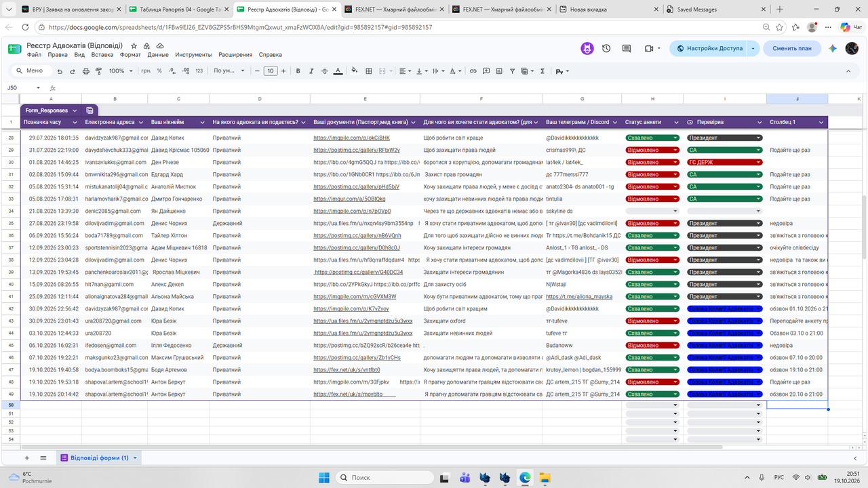
Task: Click the Undo arrow in toolbar
Action: click(x=60, y=71)
